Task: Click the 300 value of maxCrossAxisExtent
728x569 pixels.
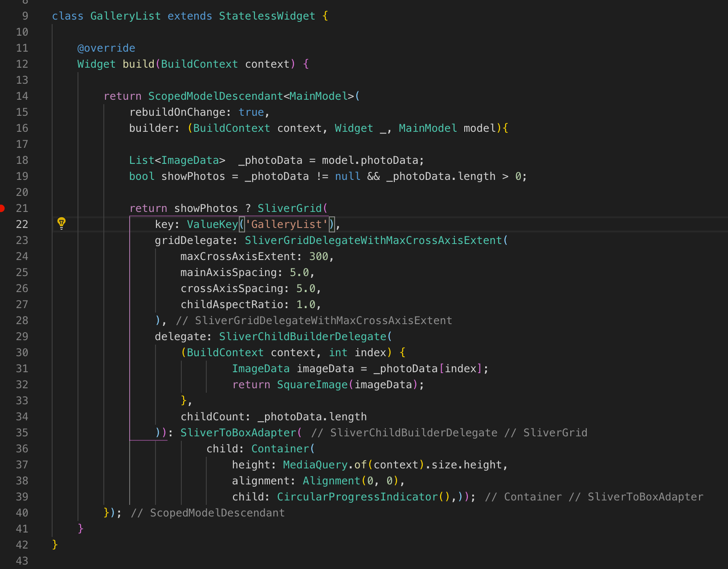Action: [322, 256]
